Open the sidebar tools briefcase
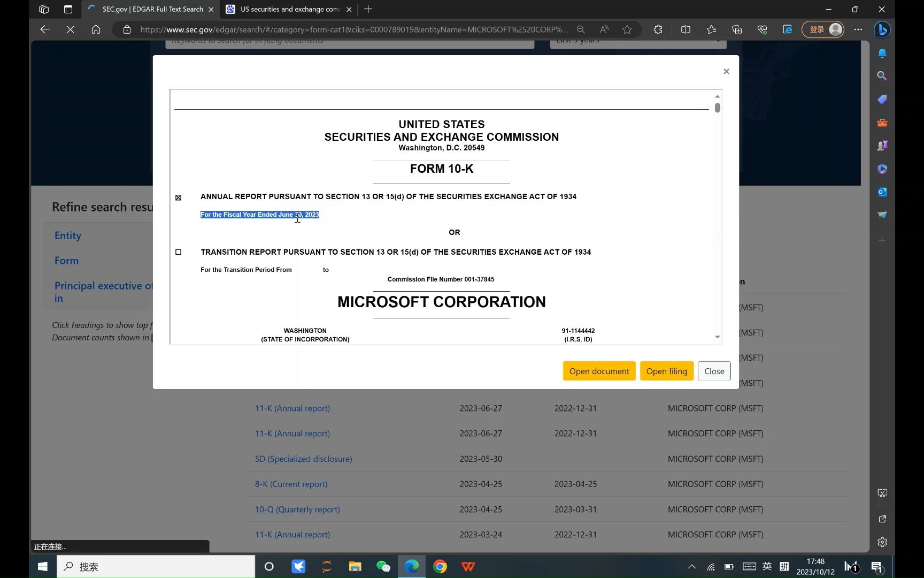The width and height of the screenshot is (924, 578). (882, 123)
